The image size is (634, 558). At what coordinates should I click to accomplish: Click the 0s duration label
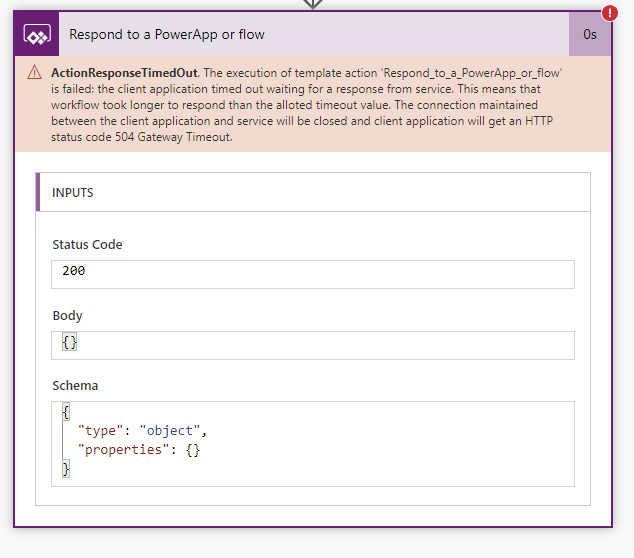pos(590,34)
